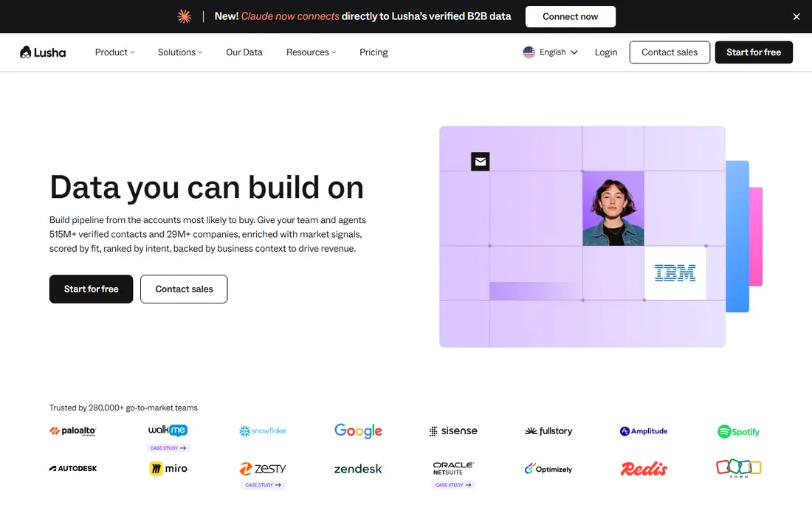
Task: Open the WalkMe case study link
Action: coord(168,448)
